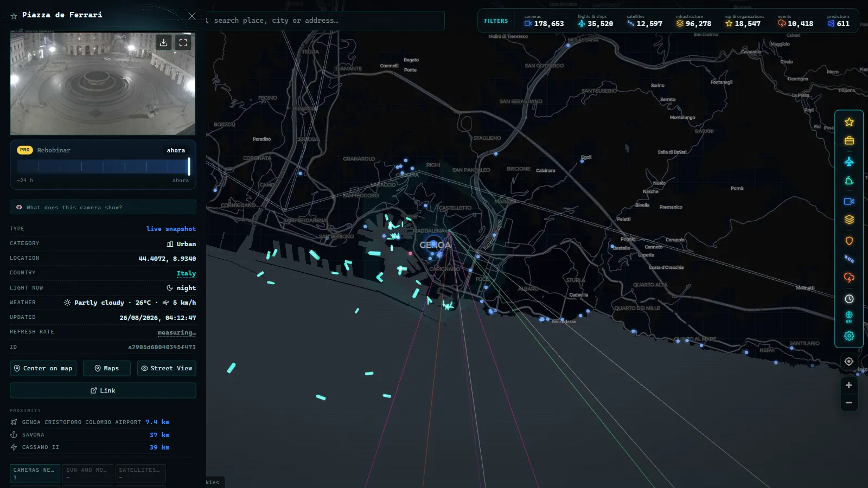Zoom out the map with minus
Screen dimensions: 868x488
(849, 402)
